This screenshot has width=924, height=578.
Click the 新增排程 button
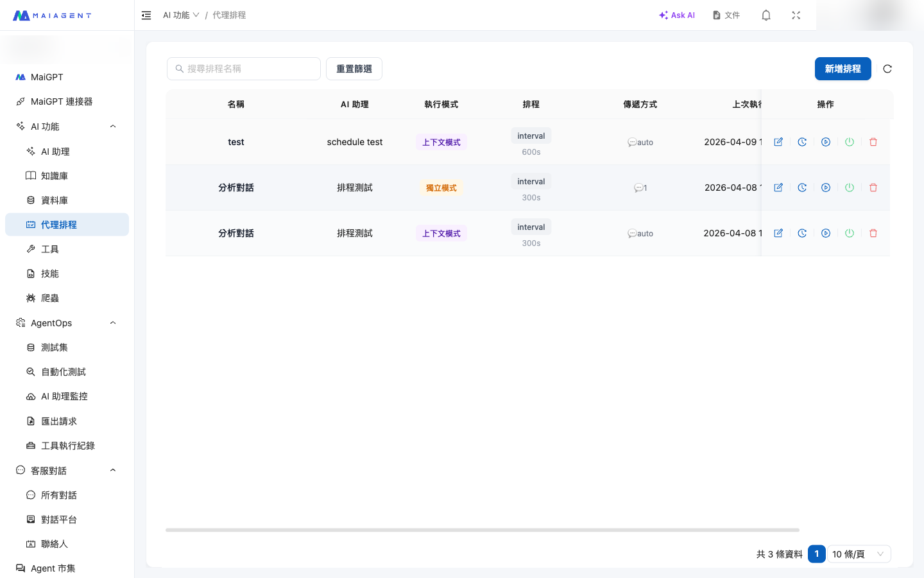(843, 69)
